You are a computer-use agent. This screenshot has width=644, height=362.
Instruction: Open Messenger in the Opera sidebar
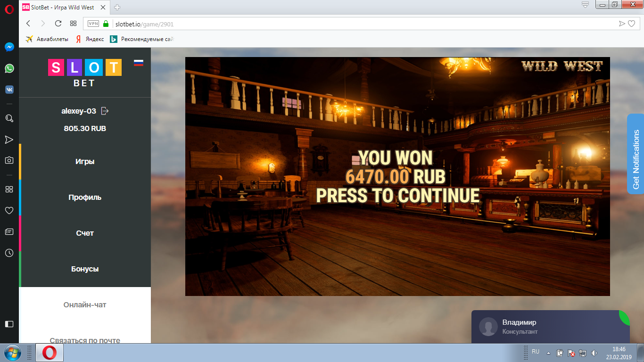(x=9, y=47)
